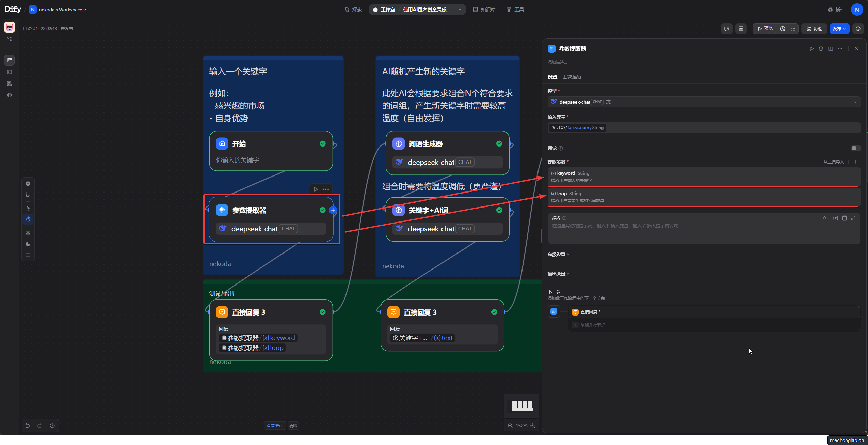This screenshot has height=445, width=868.
Task: Click zoom out magnifier icon
Action: click(510, 426)
